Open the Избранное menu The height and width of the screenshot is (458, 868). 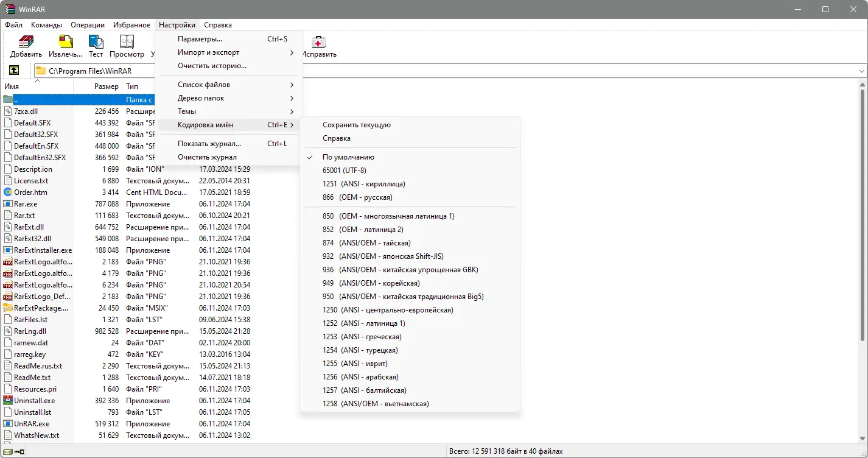pyautogui.click(x=132, y=25)
